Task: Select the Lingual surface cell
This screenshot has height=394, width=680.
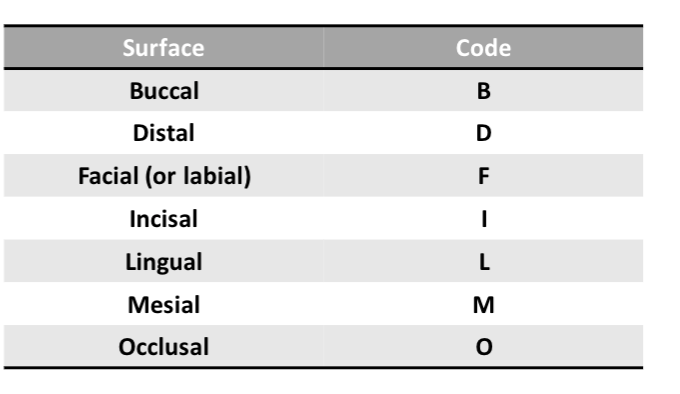Action: (x=163, y=261)
